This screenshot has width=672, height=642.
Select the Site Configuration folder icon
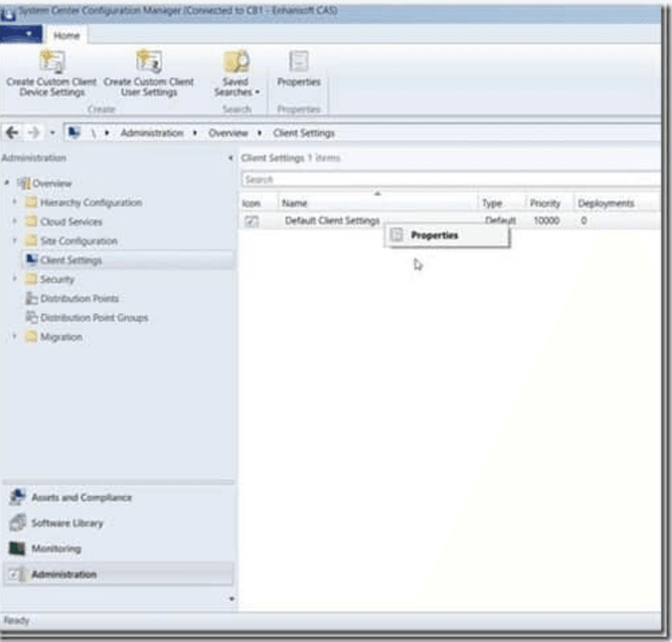coord(30,241)
